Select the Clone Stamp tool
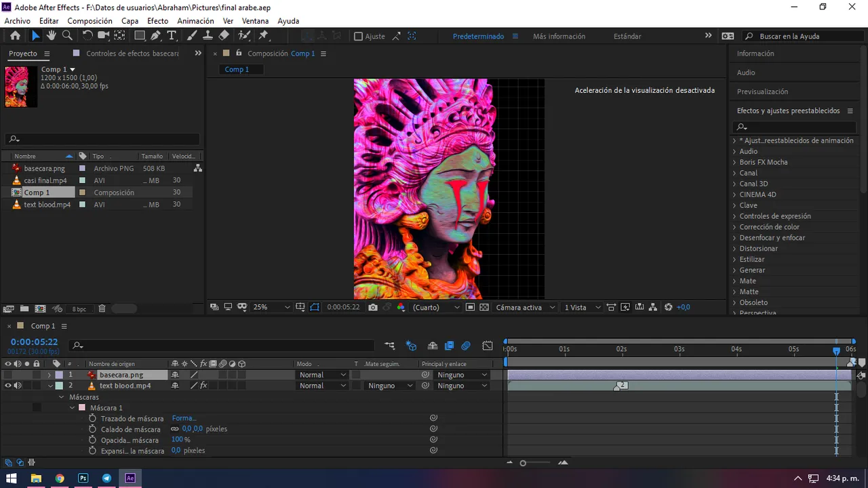This screenshot has height=488, width=868. pyautogui.click(x=208, y=36)
